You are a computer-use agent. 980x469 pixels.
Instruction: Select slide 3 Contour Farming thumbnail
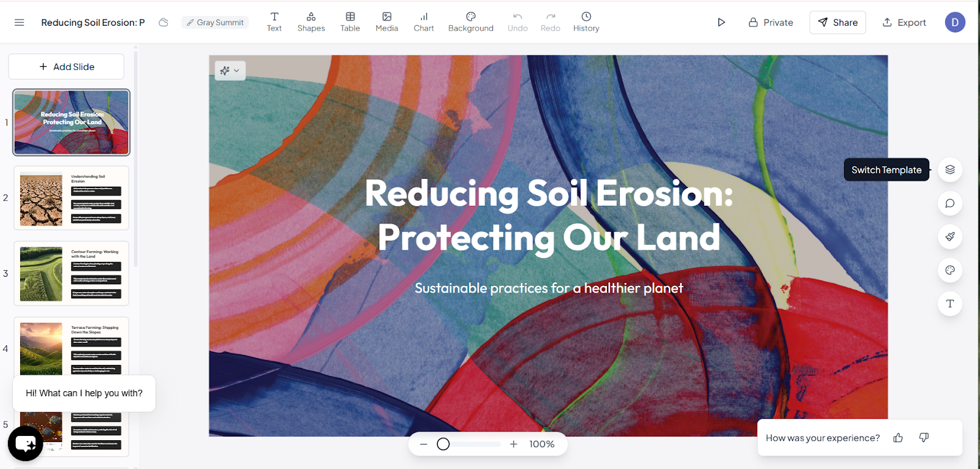(x=72, y=274)
